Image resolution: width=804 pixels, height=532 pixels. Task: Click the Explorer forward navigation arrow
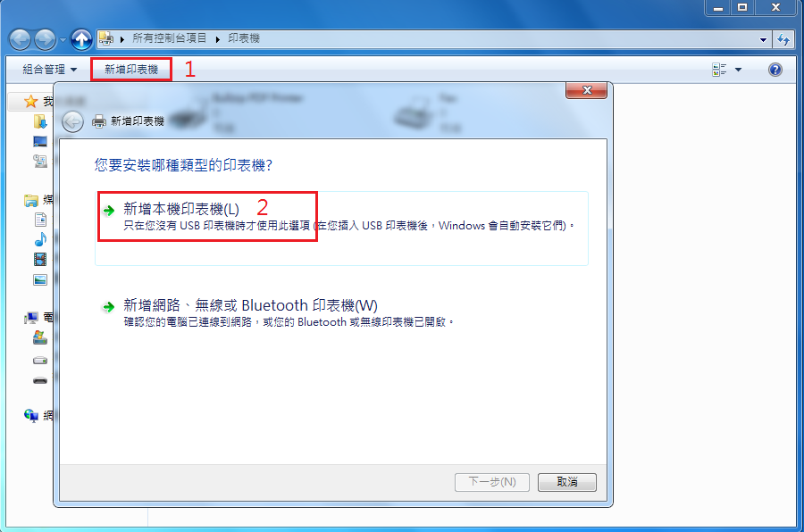coord(46,39)
